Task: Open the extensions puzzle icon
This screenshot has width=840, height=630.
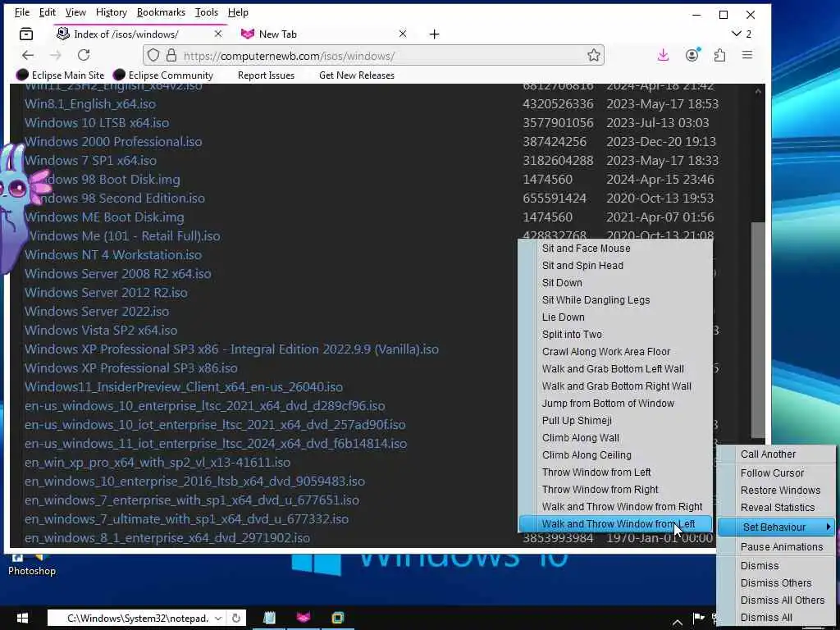Action: pos(720,55)
